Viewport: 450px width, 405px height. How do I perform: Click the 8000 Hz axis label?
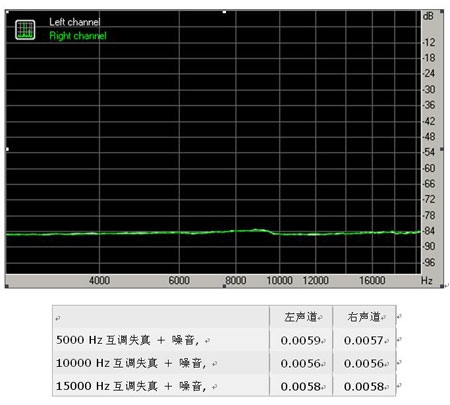coord(236,281)
